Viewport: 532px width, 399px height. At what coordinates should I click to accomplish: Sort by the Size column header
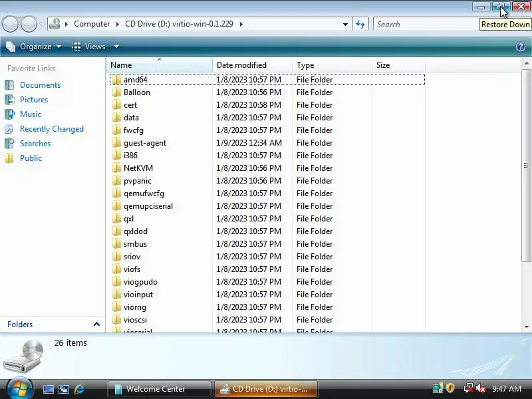[398, 65]
